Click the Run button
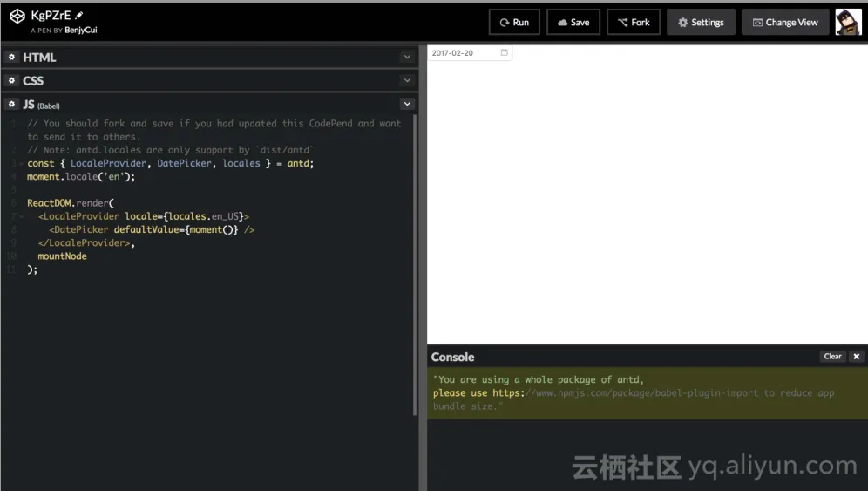Screen dimensions: 868x491 514,23
